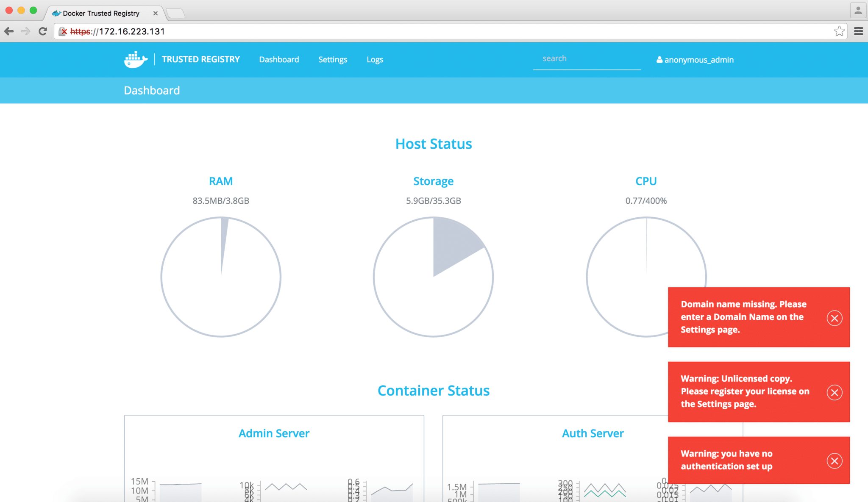Close the Docker Trusted Registry tab
This screenshot has height=502, width=868.
pyautogui.click(x=156, y=13)
